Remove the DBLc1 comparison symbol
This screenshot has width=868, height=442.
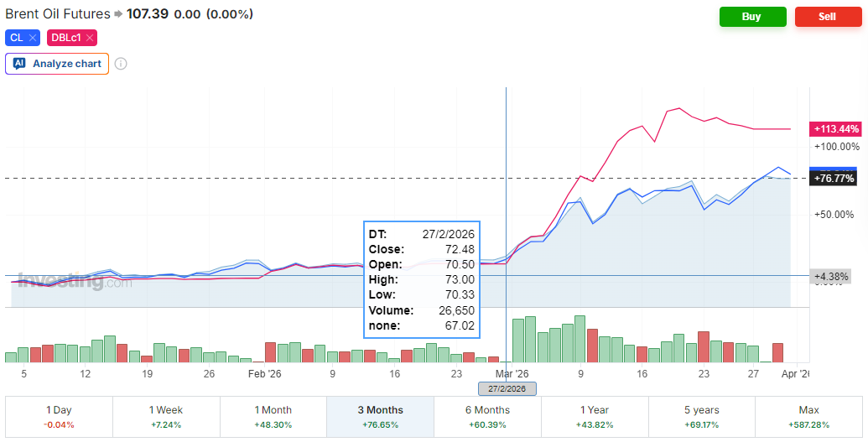(x=90, y=38)
